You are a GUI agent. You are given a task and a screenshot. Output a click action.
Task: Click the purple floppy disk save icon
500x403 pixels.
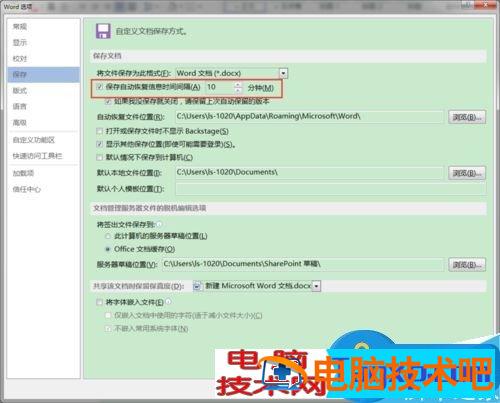pos(103,31)
